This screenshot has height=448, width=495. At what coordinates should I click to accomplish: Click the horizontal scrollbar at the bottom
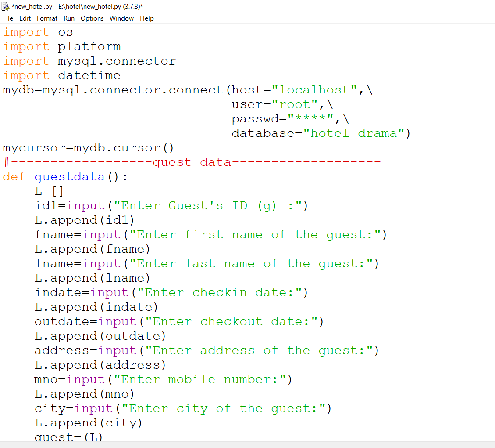pyautogui.click(x=246, y=444)
